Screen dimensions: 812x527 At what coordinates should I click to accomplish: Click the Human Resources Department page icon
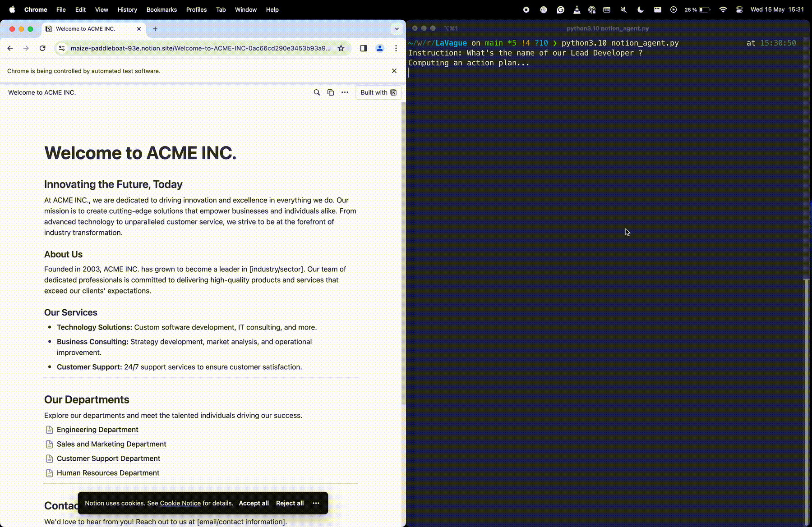[50, 473]
